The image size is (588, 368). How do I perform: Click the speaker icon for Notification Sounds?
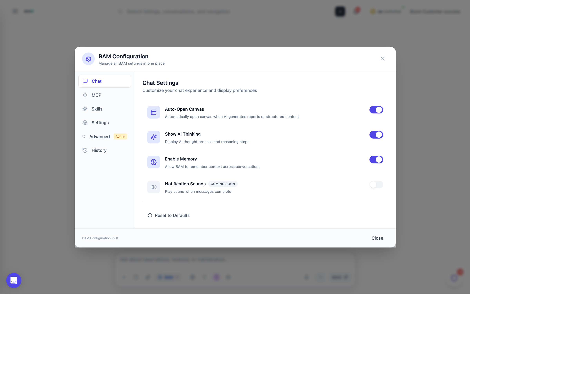154,187
